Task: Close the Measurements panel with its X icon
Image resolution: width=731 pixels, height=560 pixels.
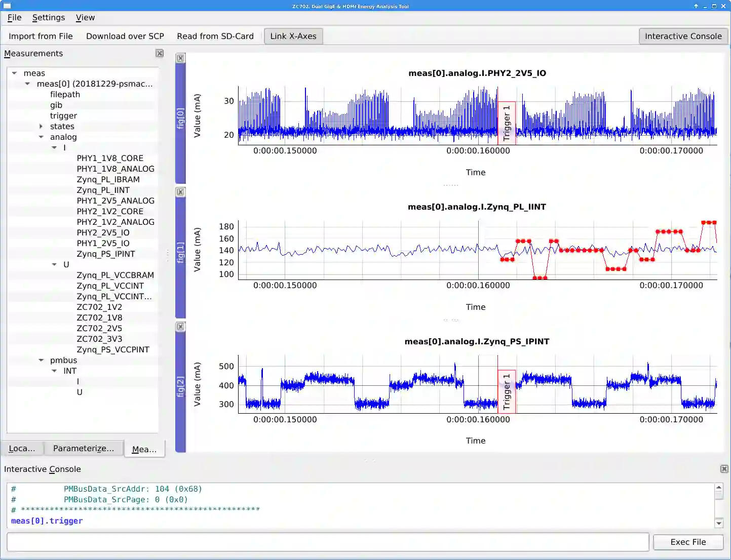Action: (160, 54)
